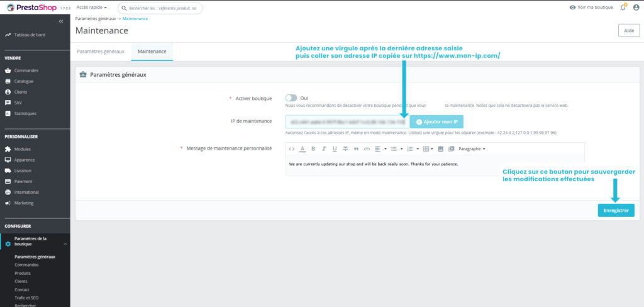Click the Enregistrer button
644x307 pixels.
click(616, 210)
